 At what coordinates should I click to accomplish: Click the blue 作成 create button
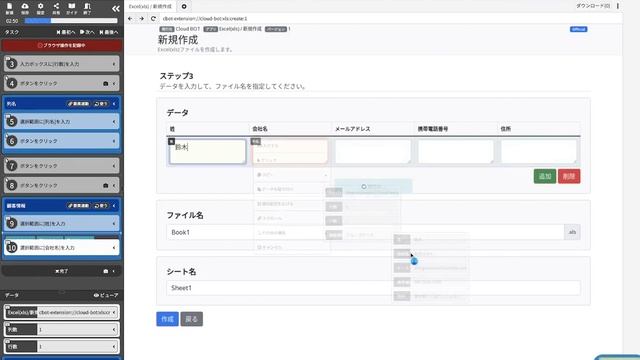(x=167, y=319)
